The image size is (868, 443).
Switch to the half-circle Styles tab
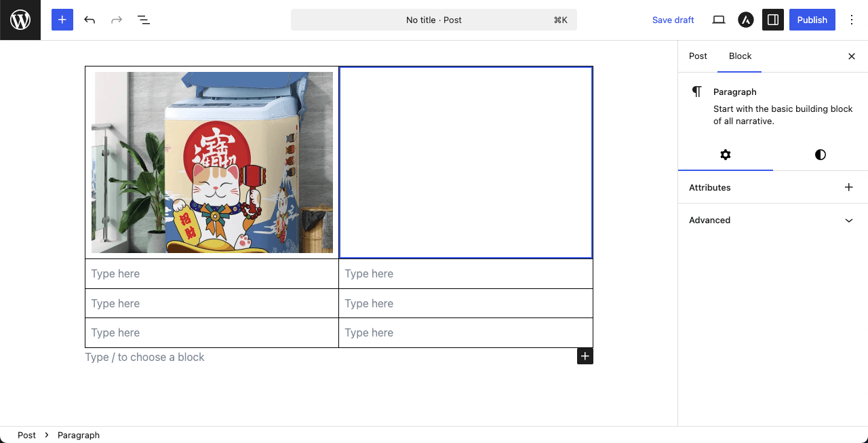(x=821, y=155)
